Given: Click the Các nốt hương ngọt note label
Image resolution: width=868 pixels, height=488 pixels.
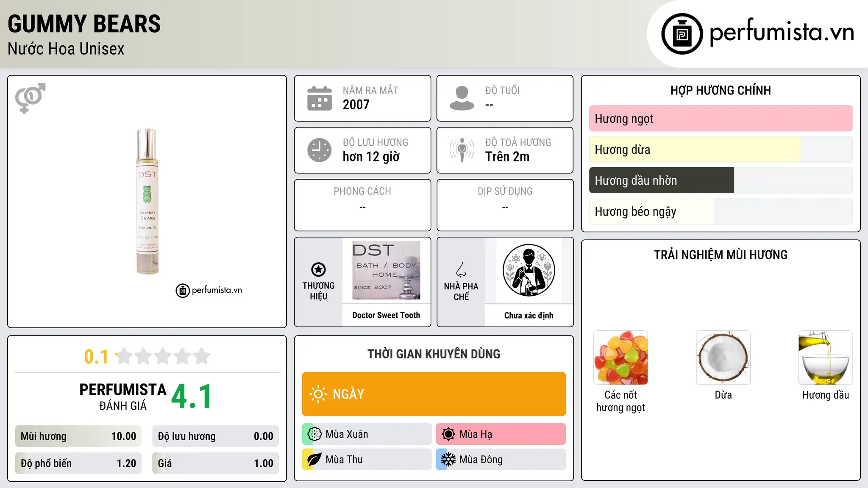Looking at the screenshot, I should 620,401.
